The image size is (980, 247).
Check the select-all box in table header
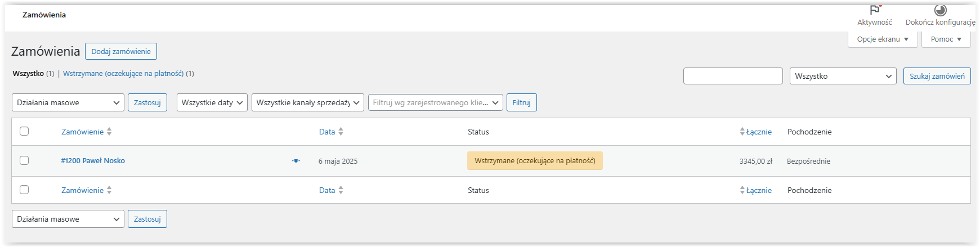click(24, 131)
